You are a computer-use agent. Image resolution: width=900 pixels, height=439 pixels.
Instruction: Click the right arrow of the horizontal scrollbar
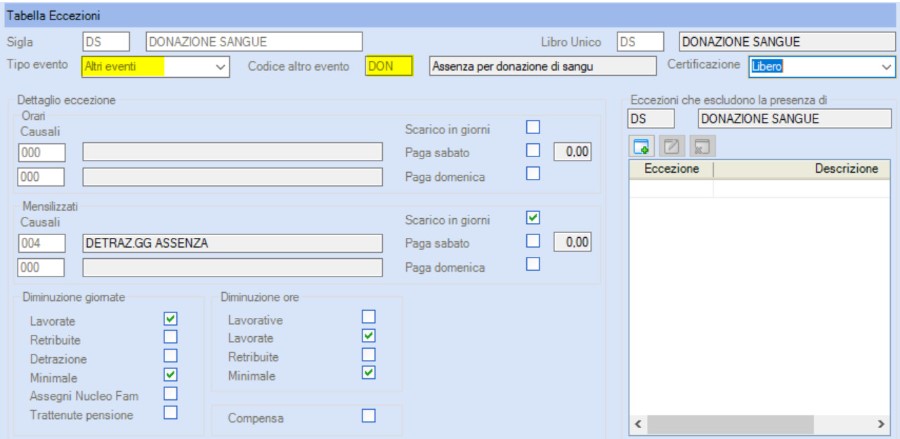(x=883, y=424)
